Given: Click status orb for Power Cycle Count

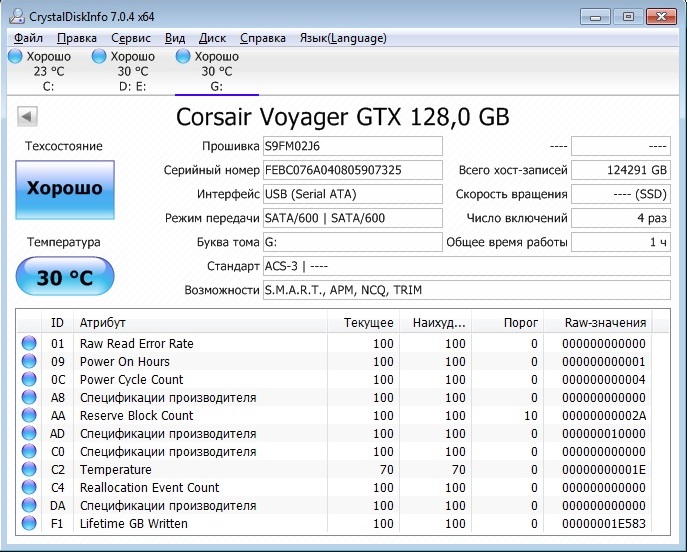Looking at the screenshot, I should [29, 379].
